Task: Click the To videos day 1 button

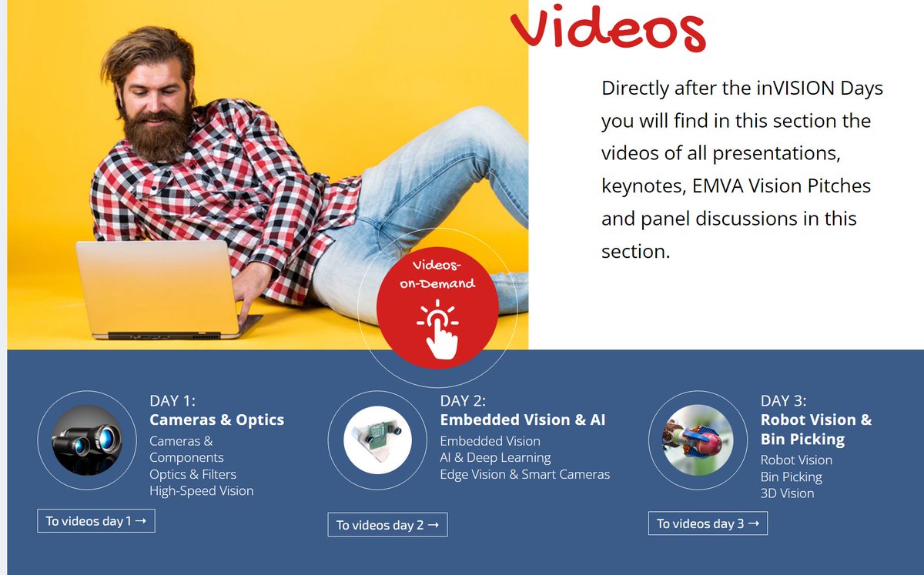Action: tap(95, 521)
